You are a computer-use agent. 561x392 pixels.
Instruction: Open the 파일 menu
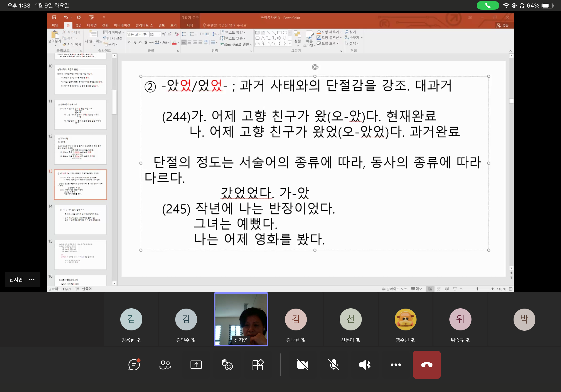[x=55, y=25]
